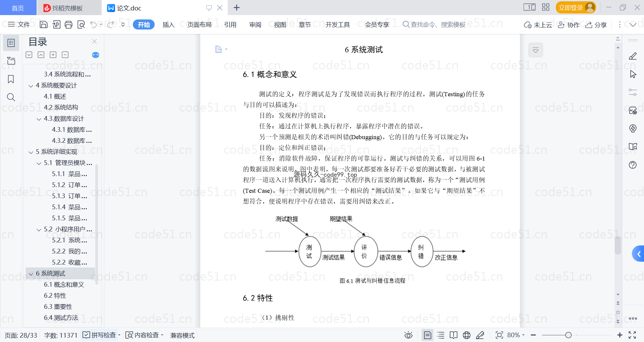Select outline item 6.2 特性

pos(55,296)
